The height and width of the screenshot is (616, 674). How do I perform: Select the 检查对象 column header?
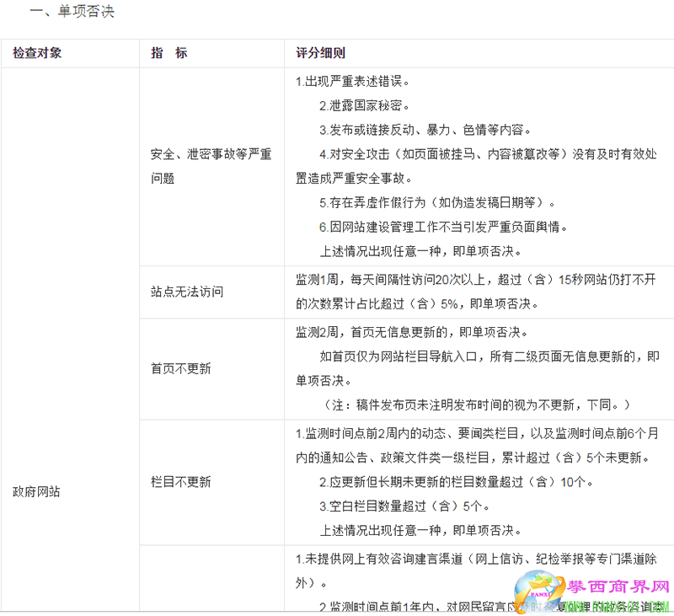37,53
